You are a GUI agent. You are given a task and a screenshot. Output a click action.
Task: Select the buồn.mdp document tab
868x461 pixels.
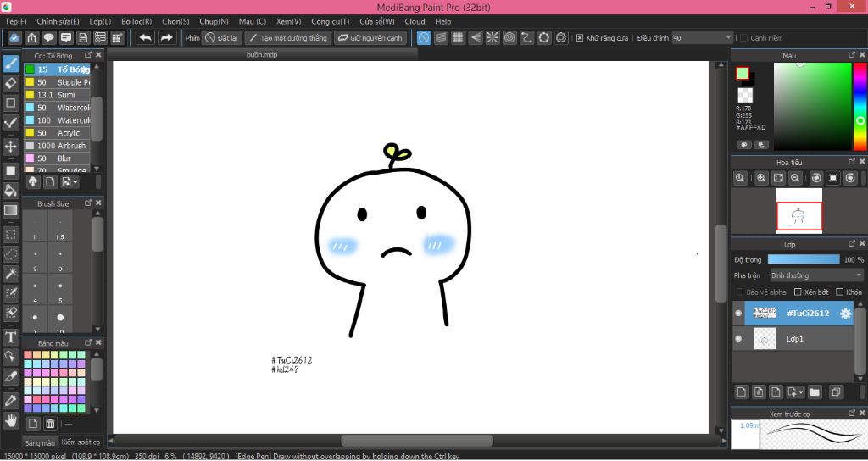click(262, 54)
